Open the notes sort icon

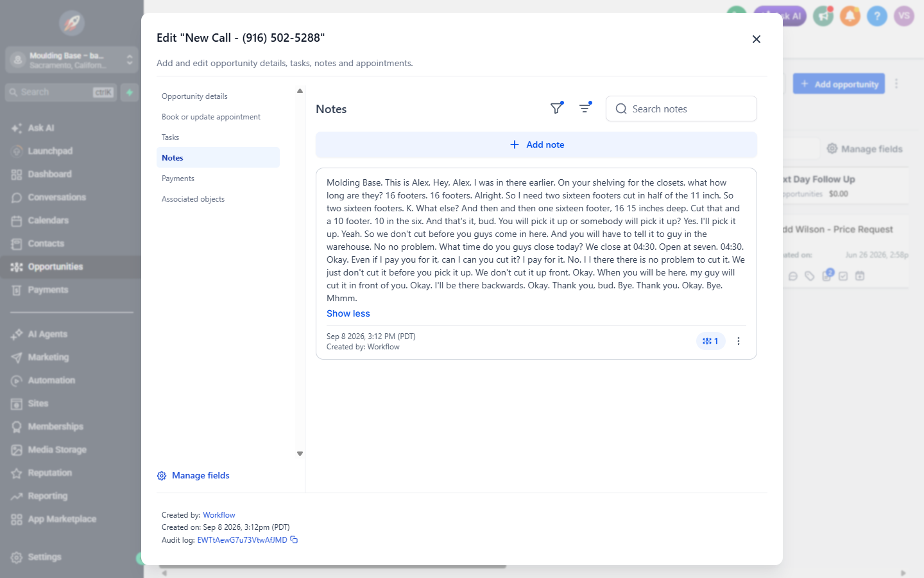(585, 109)
